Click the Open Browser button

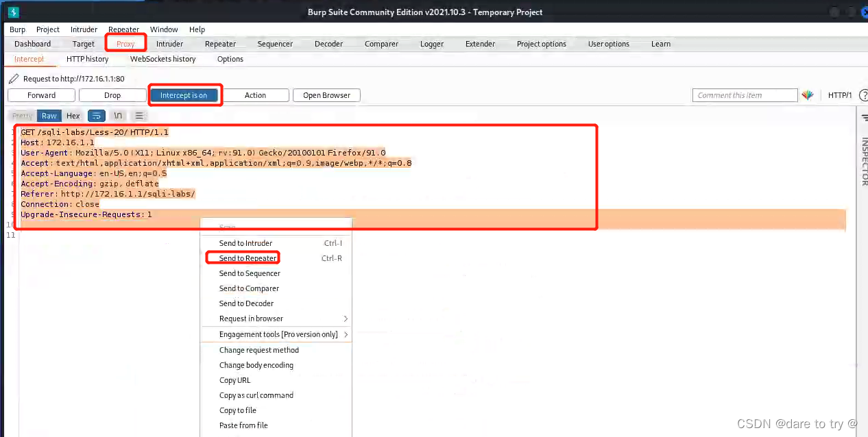(326, 95)
